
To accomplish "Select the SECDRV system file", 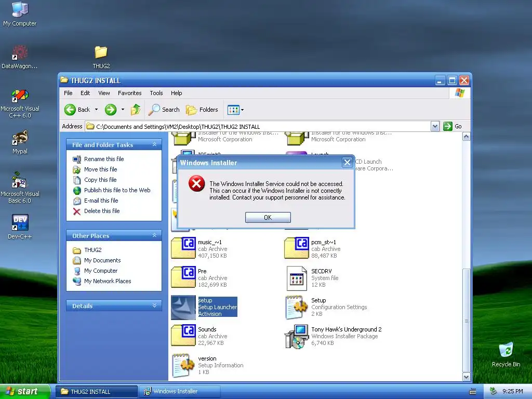I will 312,278.
